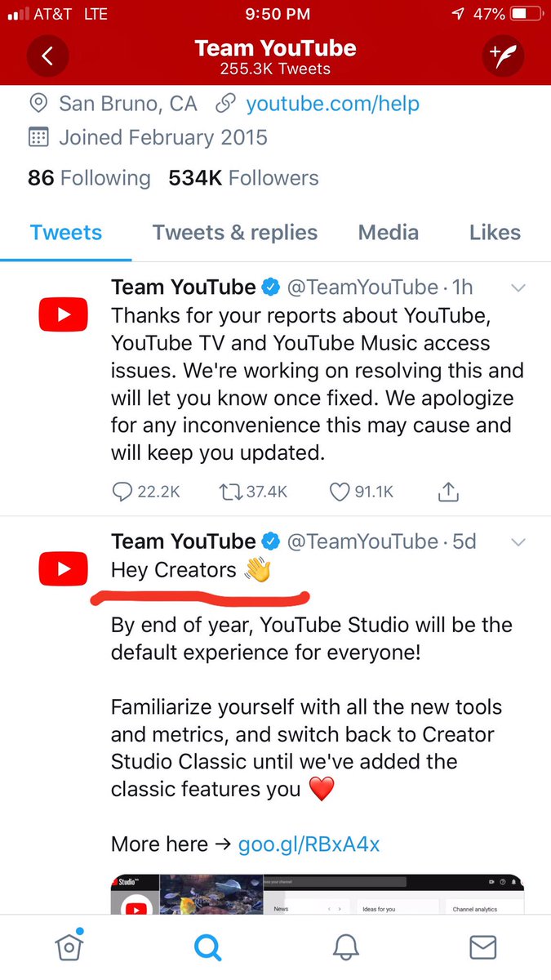Expand options for the 5d tweet

coord(518,542)
